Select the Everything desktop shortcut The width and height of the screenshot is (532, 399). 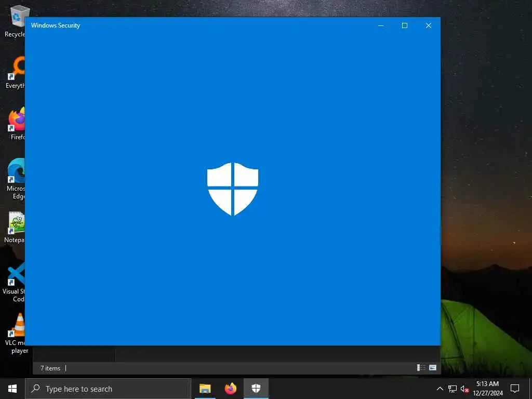[15, 72]
